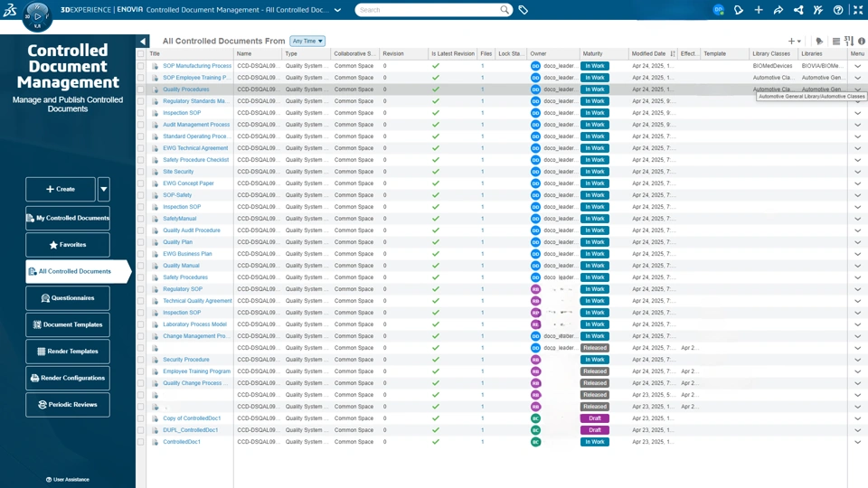This screenshot has width=868, height=488.
Task: Open the Periodic Reviews section
Action: (68, 405)
